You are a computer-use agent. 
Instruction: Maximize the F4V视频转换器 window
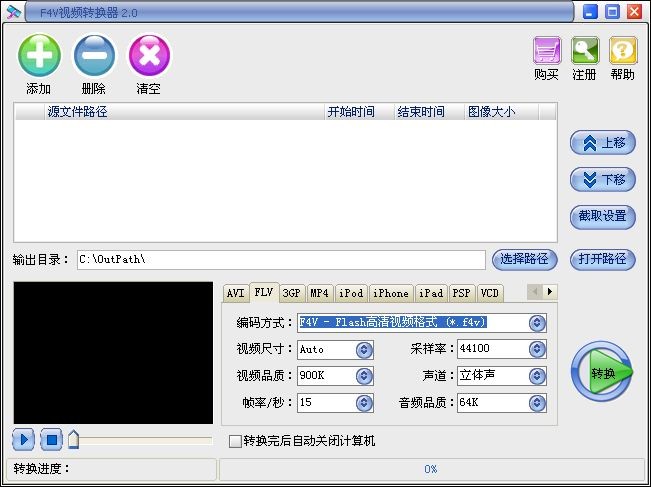[x=612, y=12]
